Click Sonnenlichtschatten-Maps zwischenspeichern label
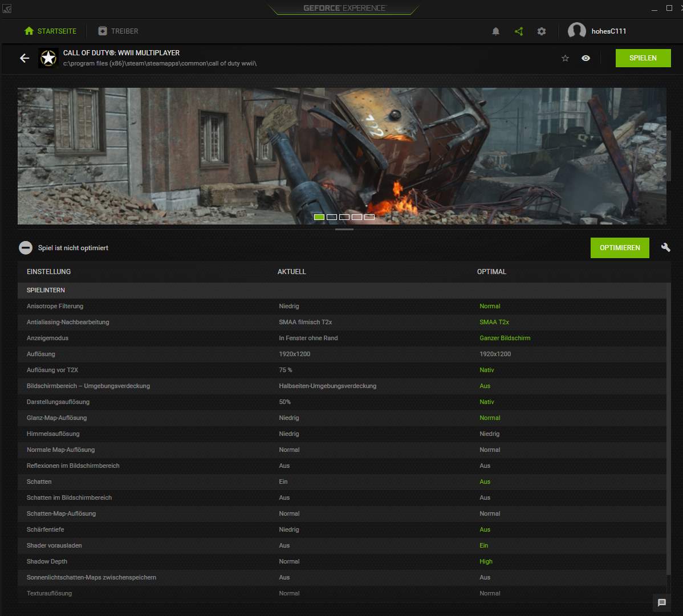The image size is (683, 616). click(x=91, y=578)
